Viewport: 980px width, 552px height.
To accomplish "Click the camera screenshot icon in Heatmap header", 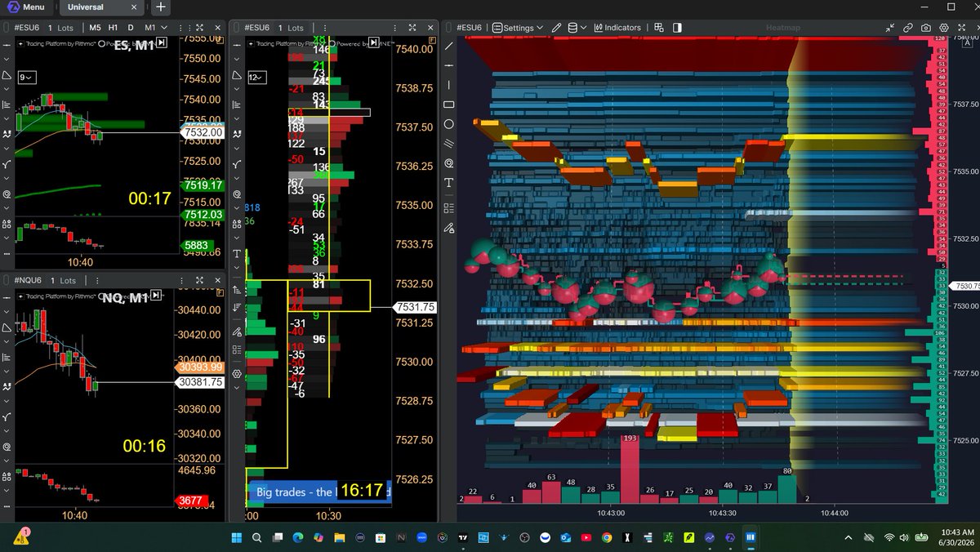I will (x=926, y=28).
